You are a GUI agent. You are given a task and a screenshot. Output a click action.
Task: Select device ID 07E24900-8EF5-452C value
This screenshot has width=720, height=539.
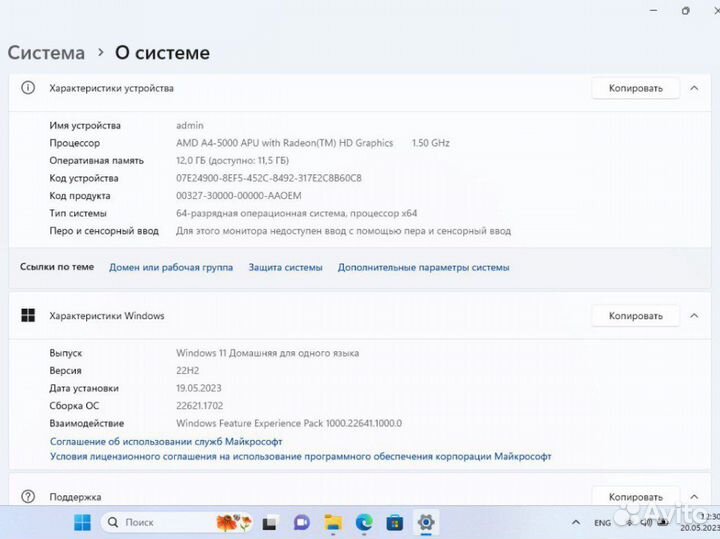(x=269, y=178)
